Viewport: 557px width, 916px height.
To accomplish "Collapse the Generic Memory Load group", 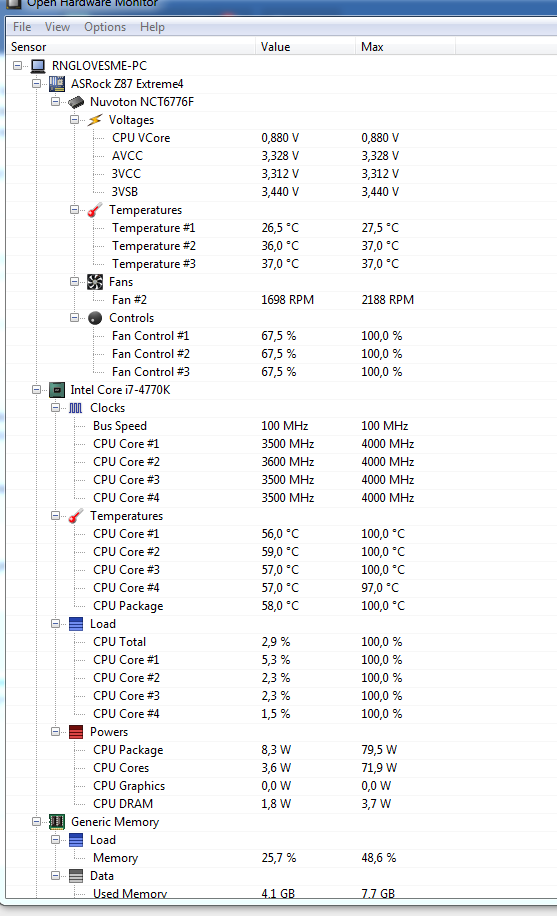I will 55,840.
